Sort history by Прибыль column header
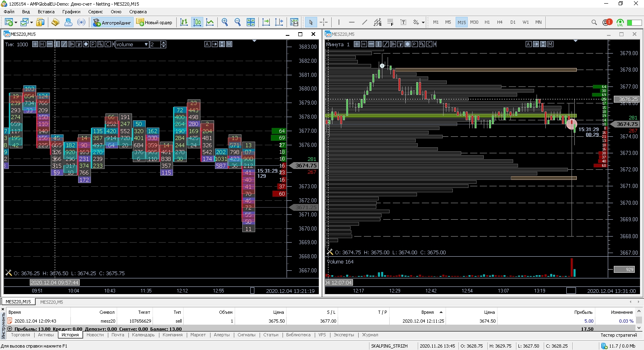This screenshot has width=644, height=350. click(583, 312)
